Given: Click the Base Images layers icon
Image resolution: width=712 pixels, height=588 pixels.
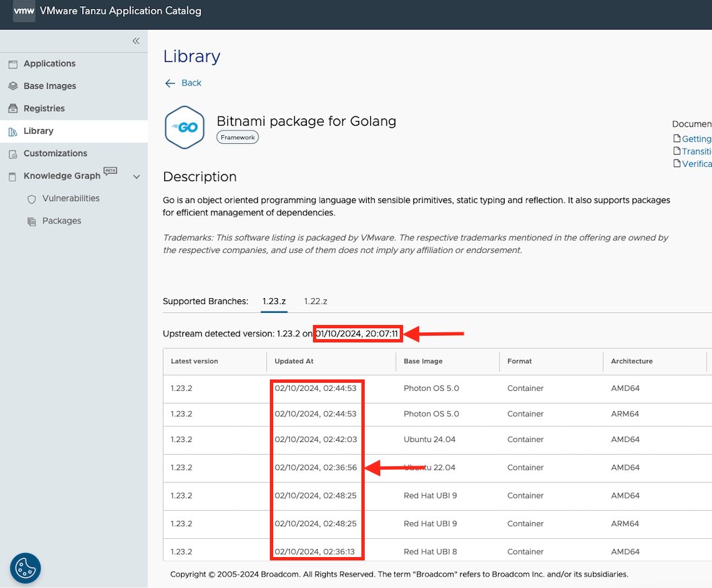Looking at the screenshot, I should click(x=13, y=86).
